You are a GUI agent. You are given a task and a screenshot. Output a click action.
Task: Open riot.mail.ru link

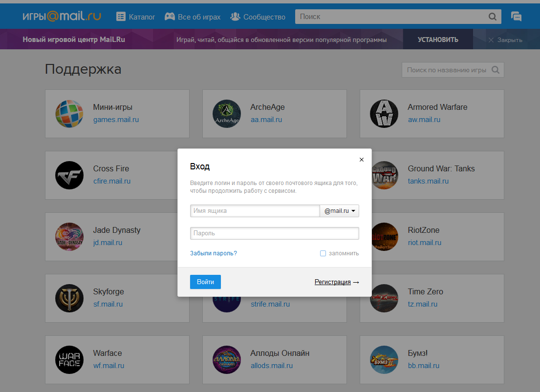(425, 243)
